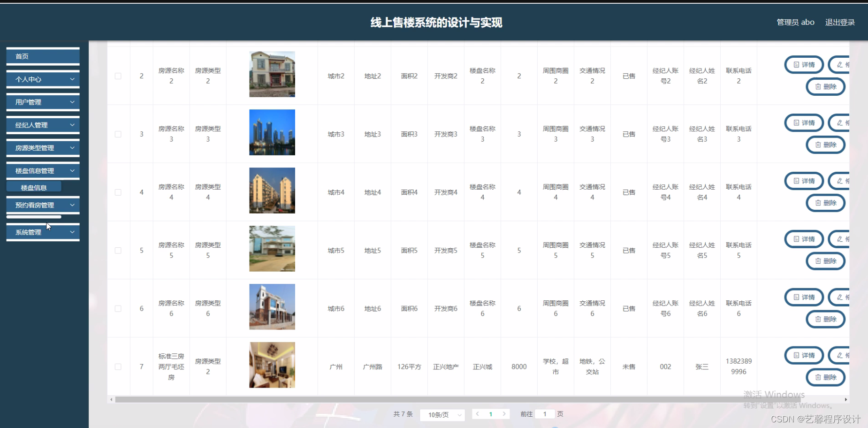The width and height of the screenshot is (868, 428).
Task: Tick the checkbox for 房源名称5
Action: click(118, 251)
